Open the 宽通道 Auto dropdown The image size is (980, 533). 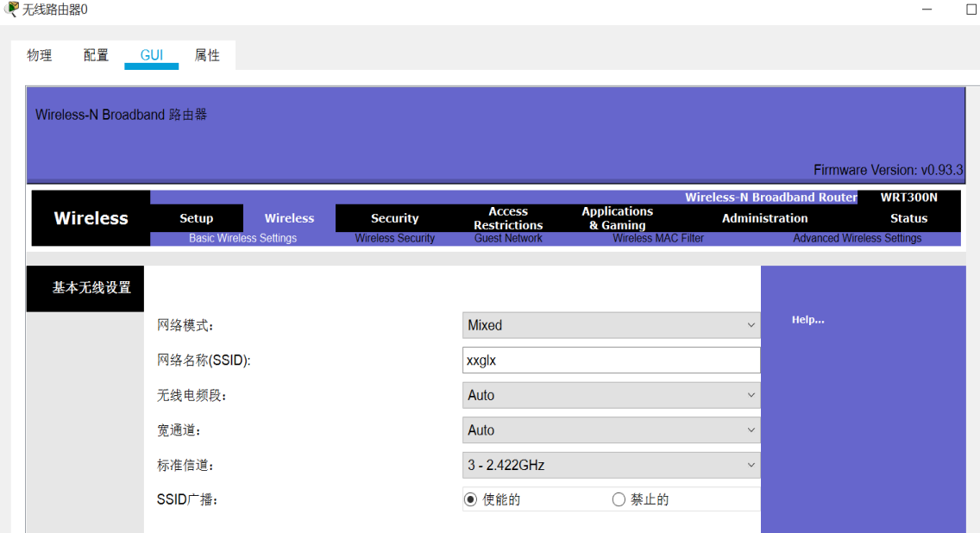pyautogui.click(x=612, y=430)
